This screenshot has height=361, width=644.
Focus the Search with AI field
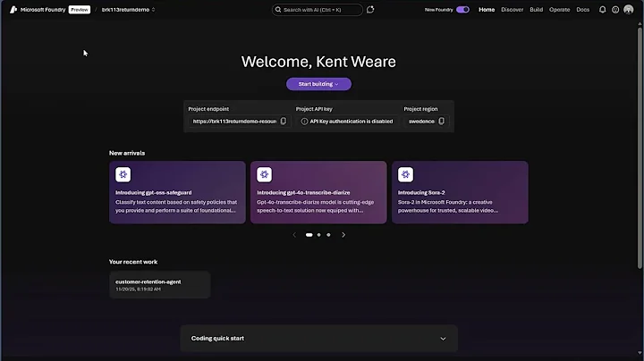tap(317, 10)
